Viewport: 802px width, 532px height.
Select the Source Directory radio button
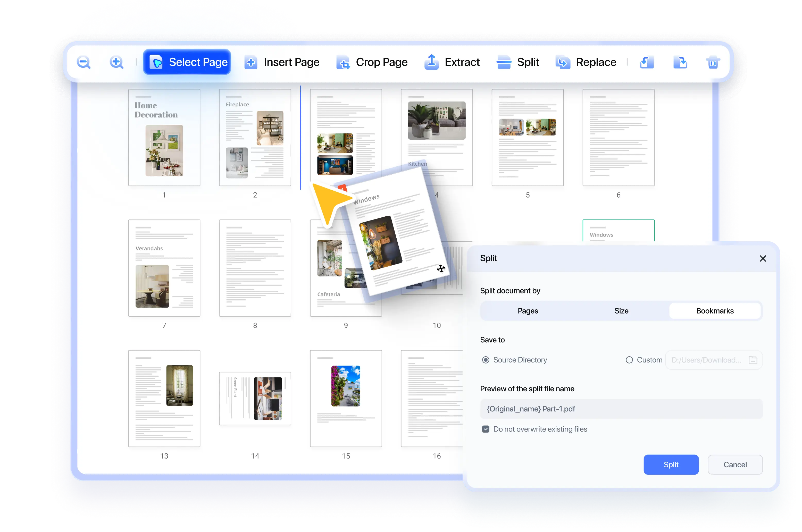tap(486, 360)
